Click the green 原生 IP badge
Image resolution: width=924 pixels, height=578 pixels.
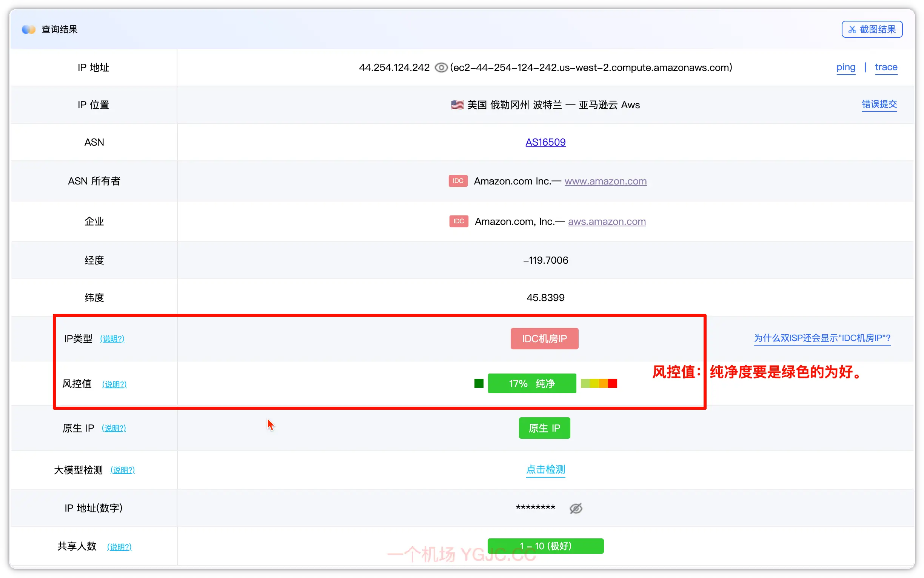pyautogui.click(x=544, y=428)
